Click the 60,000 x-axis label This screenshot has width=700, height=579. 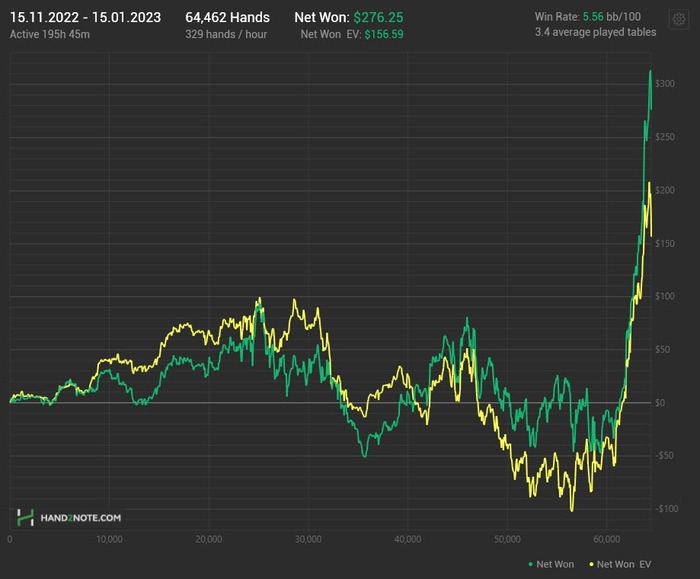pyautogui.click(x=607, y=539)
